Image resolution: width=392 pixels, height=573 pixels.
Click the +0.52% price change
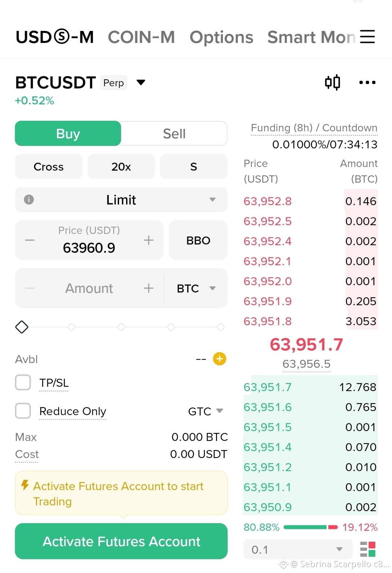(35, 100)
